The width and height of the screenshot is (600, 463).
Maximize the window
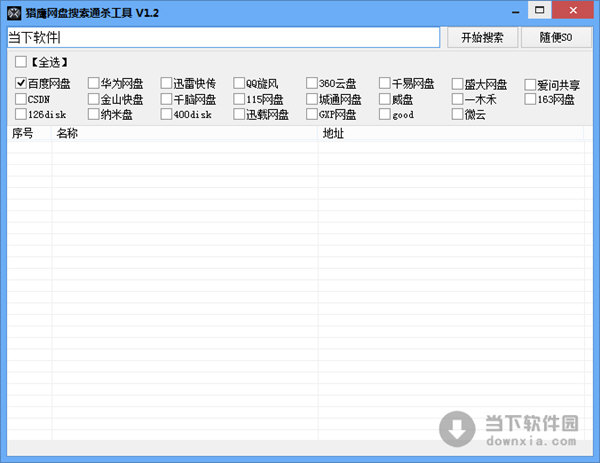tap(540, 10)
